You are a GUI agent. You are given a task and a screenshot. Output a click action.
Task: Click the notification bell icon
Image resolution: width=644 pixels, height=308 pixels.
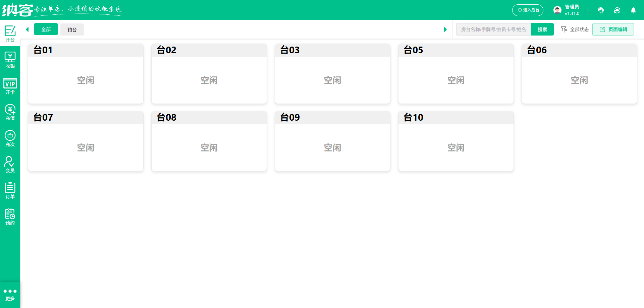point(633,10)
